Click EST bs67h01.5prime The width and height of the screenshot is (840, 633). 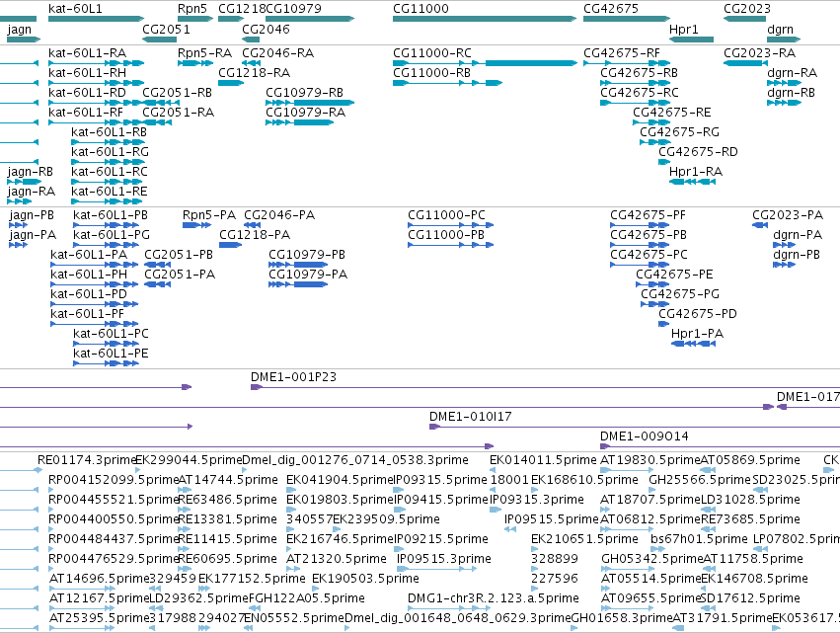tap(699, 538)
